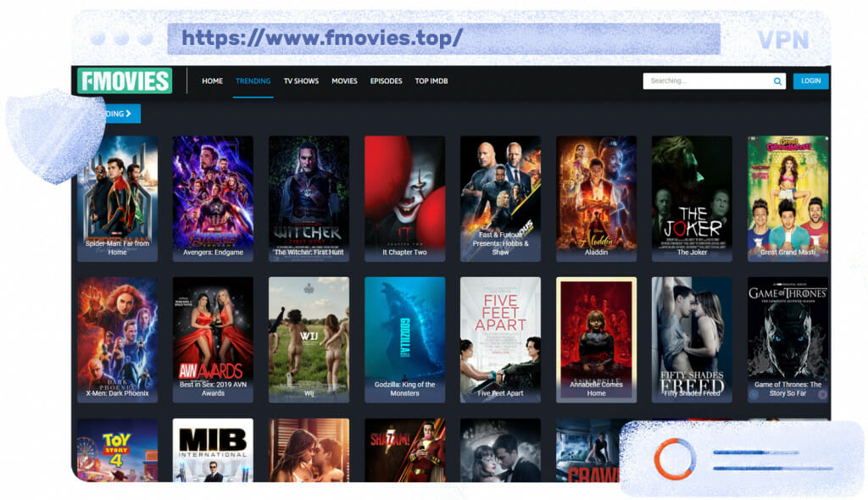868x500 pixels.
Task: Open the 2019 AVN Awards poster
Action: (213, 340)
